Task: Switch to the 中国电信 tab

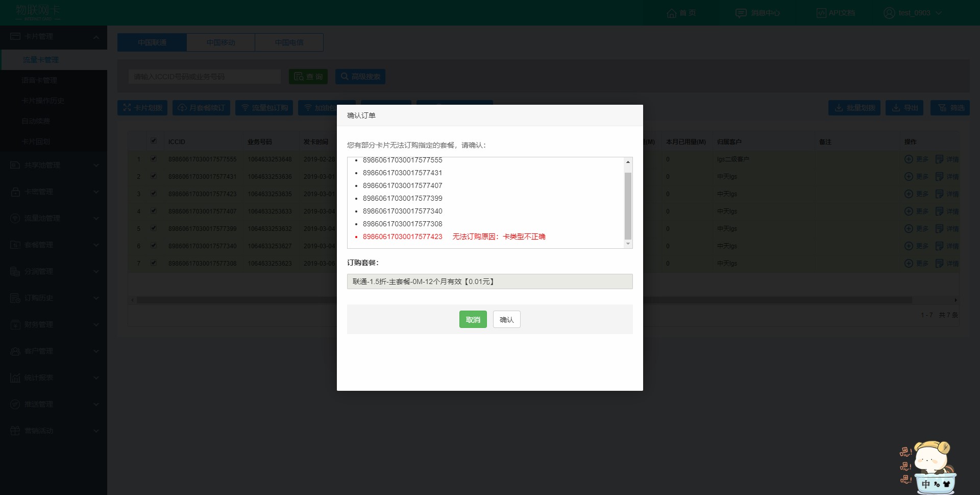Action: point(289,42)
